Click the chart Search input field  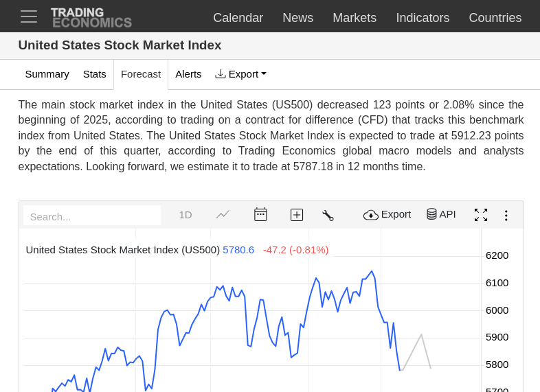(x=92, y=216)
